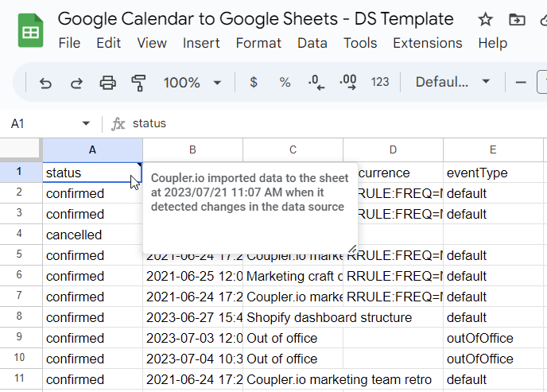The height and width of the screenshot is (392, 547).
Task: Open the Help menu
Action: [x=493, y=43]
